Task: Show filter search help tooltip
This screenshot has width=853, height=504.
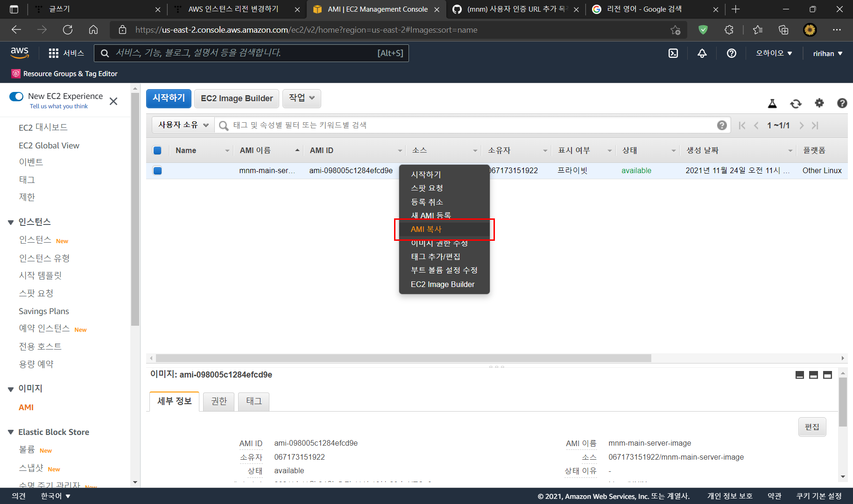Action: [722, 125]
